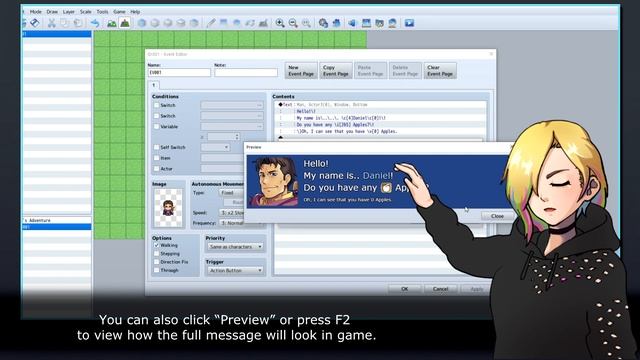This screenshot has width=640, height=360.
Task: Open the Game menu
Action: point(119,12)
